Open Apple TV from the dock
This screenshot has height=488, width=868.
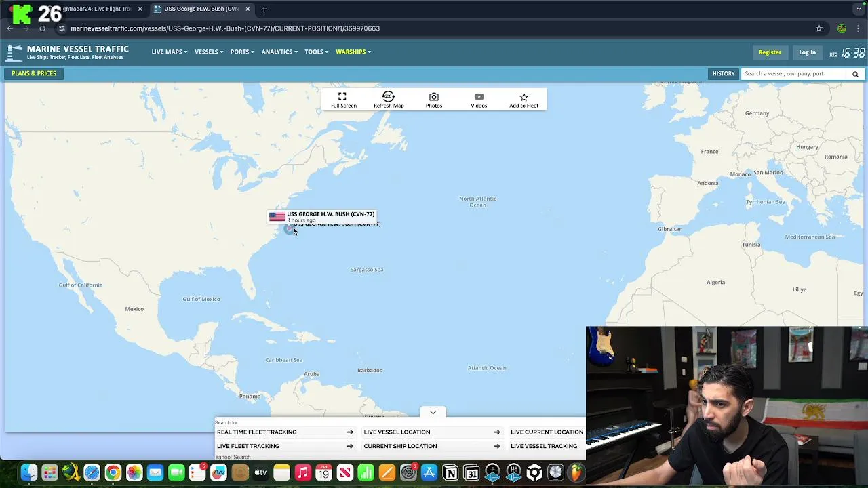[260, 472]
